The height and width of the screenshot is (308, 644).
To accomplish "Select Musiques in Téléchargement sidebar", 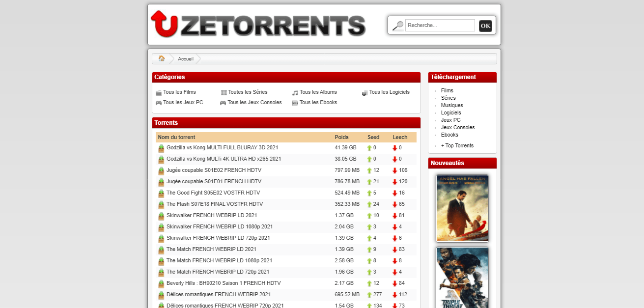I will [x=452, y=105].
